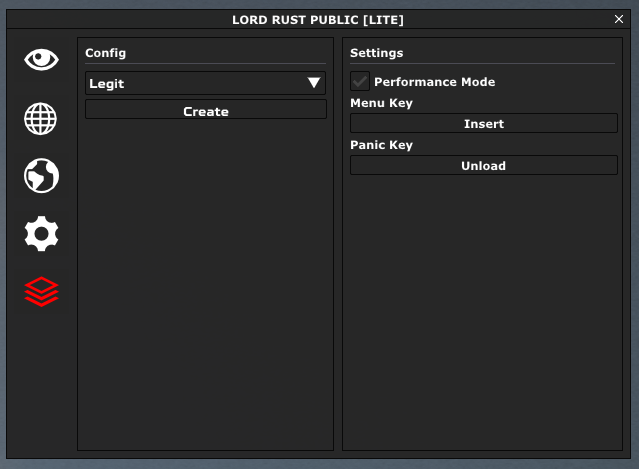Click the Unload panic key button
The height and width of the screenshot is (469, 639).
point(483,166)
